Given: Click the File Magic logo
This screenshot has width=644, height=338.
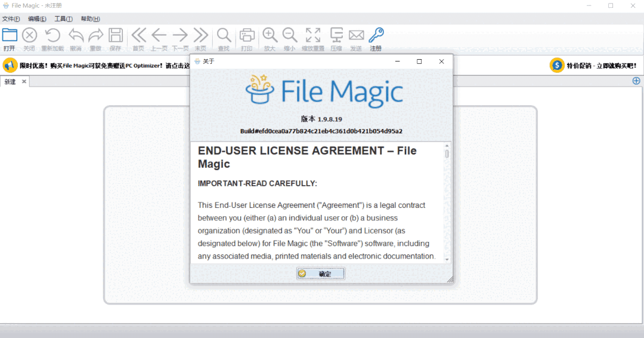Looking at the screenshot, I should 324,91.
